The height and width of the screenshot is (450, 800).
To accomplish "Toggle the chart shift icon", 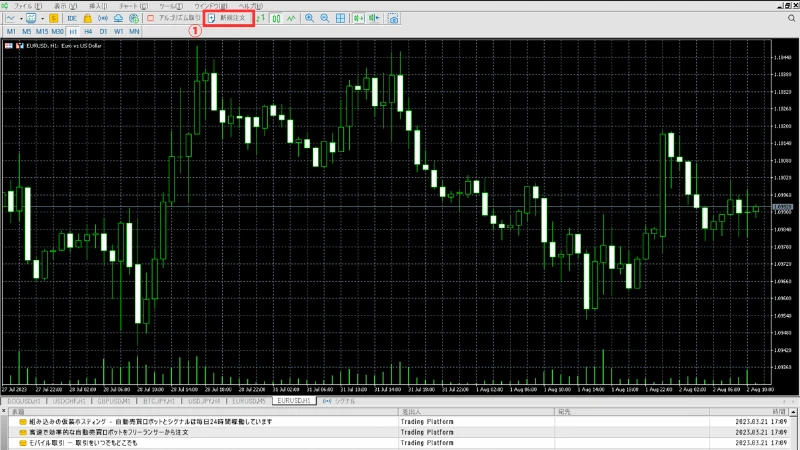I will (374, 18).
